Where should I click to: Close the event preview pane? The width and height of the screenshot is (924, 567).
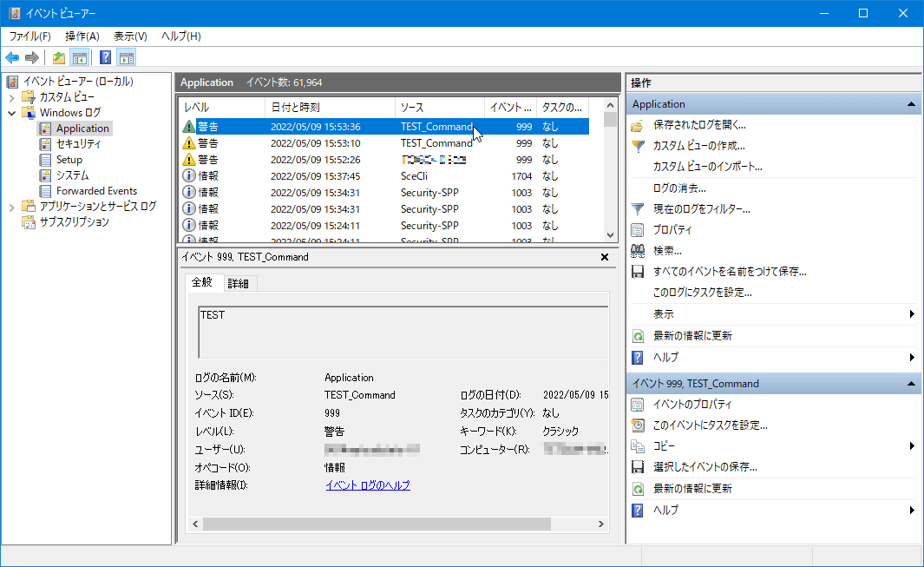[605, 257]
